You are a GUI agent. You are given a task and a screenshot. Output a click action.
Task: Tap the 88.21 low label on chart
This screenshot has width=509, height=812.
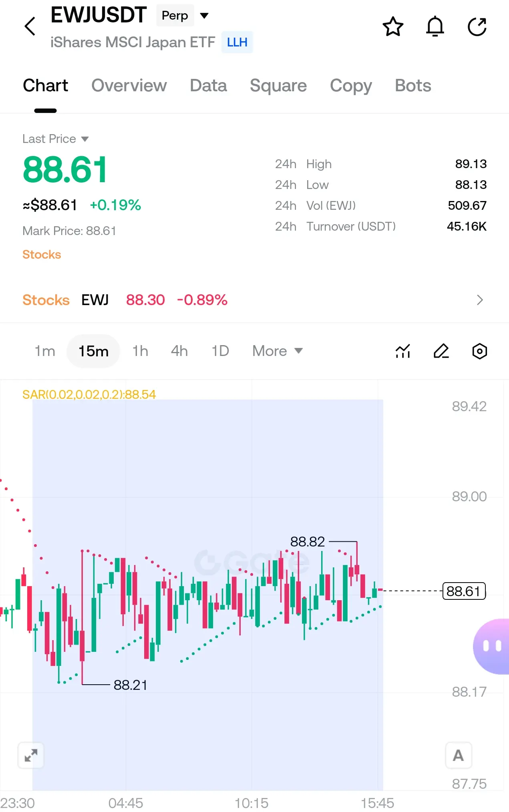[131, 685]
